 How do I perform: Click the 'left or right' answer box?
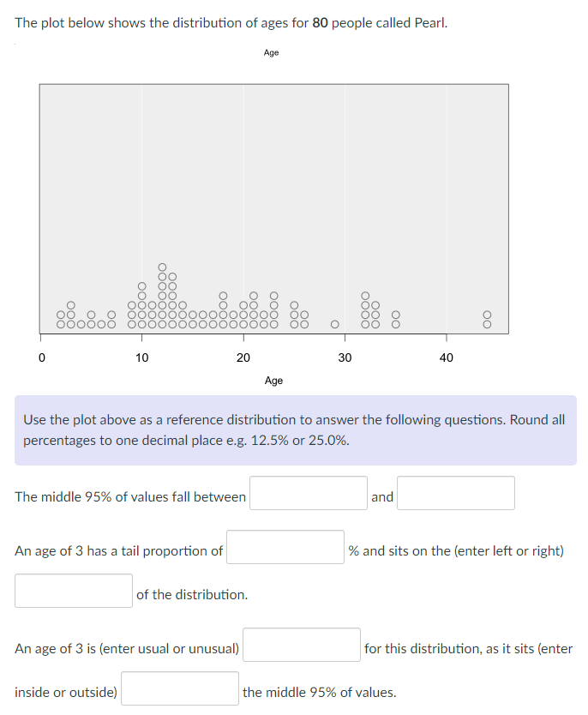[73, 590]
